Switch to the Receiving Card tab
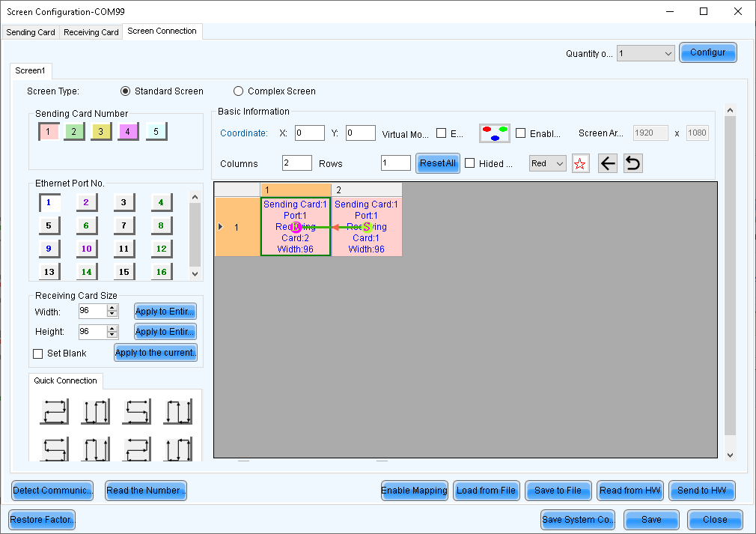 [x=91, y=31]
